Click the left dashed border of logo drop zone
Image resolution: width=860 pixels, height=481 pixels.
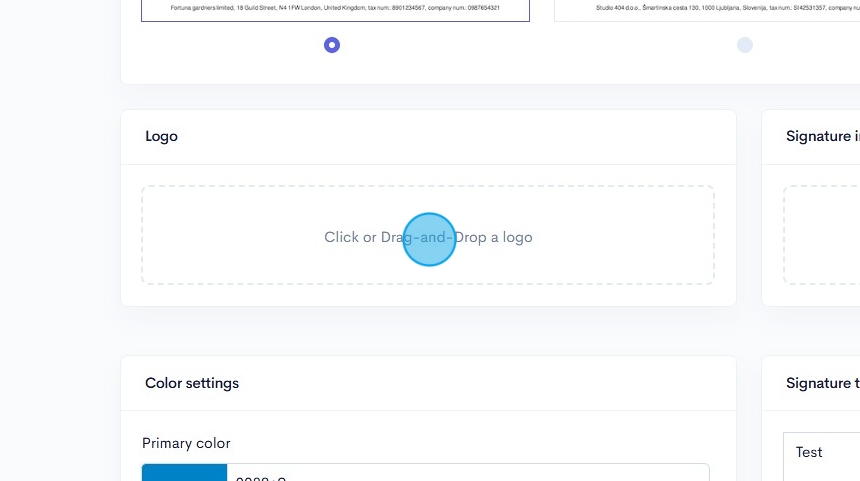[x=142, y=235]
